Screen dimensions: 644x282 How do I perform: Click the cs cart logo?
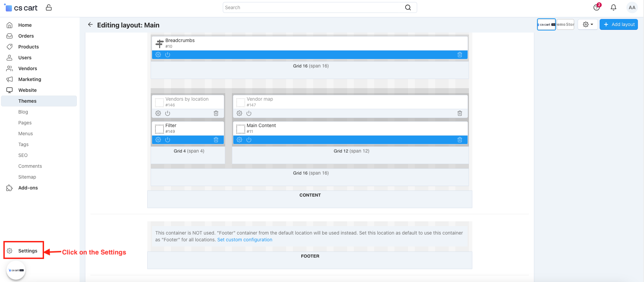point(21,8)
